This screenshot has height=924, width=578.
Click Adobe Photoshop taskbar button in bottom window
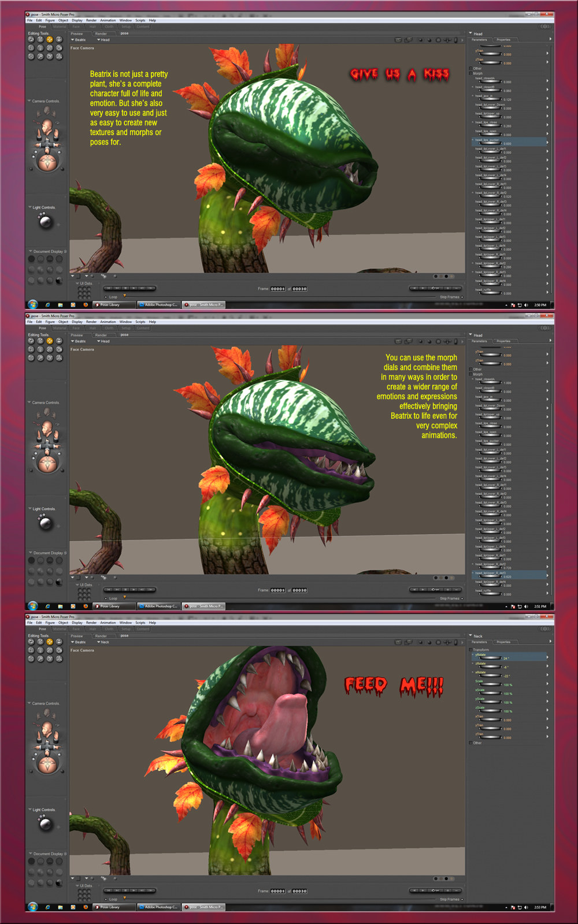click(159, 907)
